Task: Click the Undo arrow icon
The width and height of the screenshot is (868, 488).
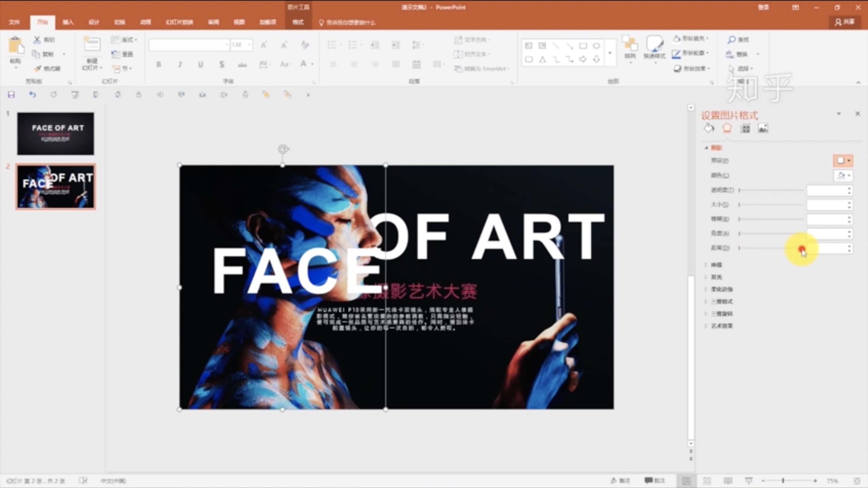Action: pos(32,95)
